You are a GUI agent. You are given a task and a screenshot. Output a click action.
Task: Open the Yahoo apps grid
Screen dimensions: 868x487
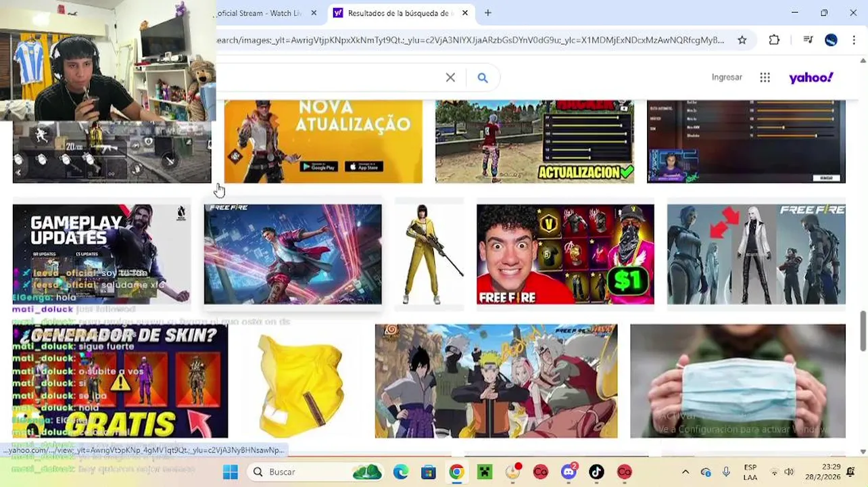(x=765, y=78)
